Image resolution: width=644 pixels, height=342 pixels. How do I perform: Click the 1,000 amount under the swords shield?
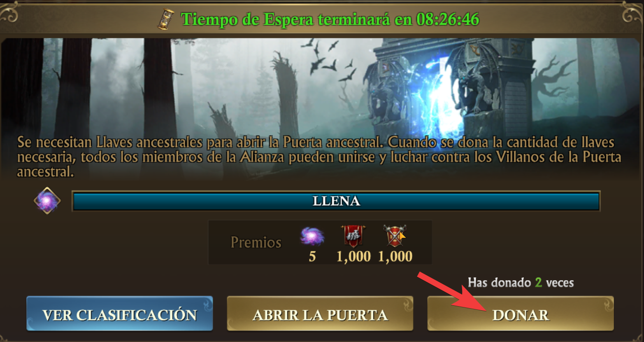point(395,256)
